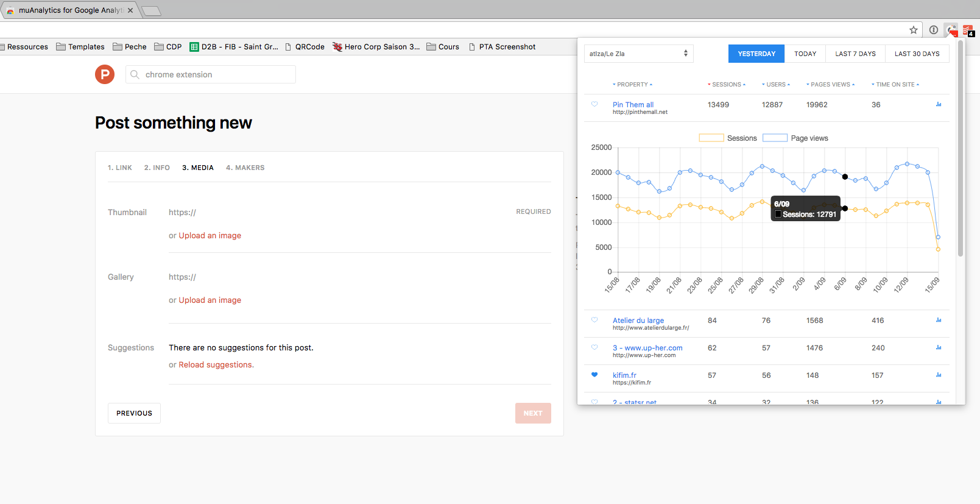Open the Peche bookmarks folder
This screenshot has width=980, height=504.
click(130, 47)
